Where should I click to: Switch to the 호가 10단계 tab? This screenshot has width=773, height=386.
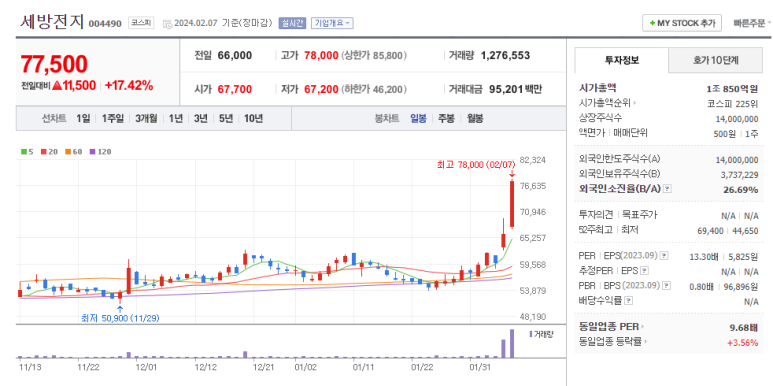(716, 61)
